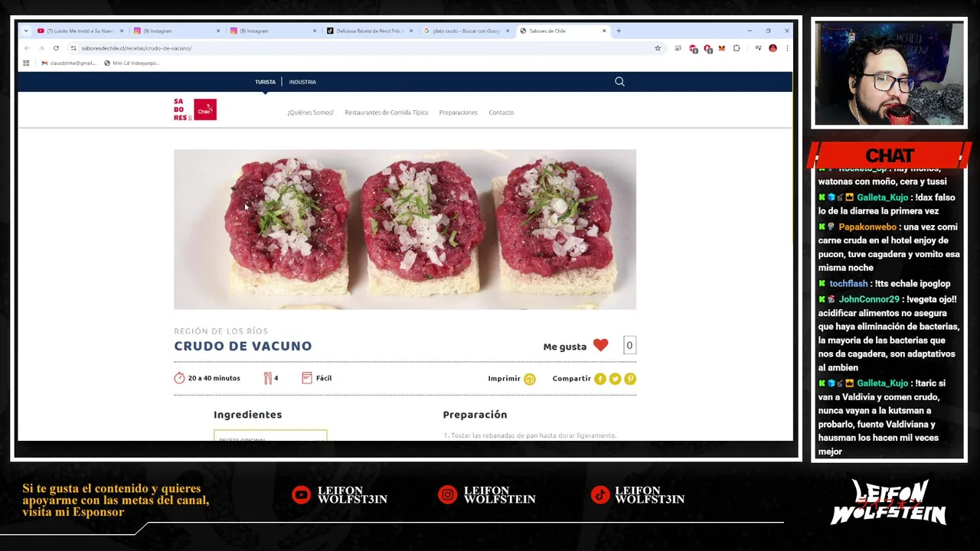Bookmark this page with the star icon
This screenshot has width=980, height=551.
coord(657,48)
